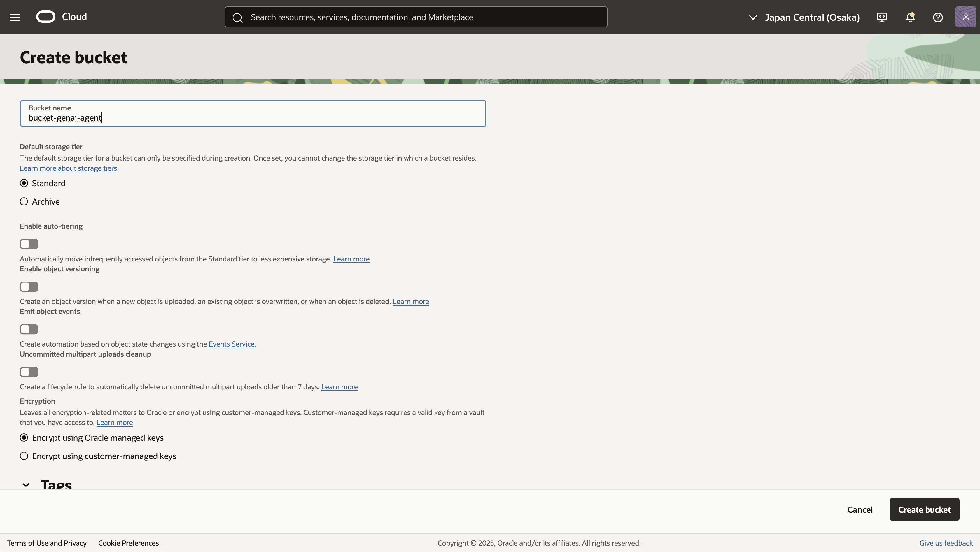Enable the auto-tiering toggle
The height and width of the screenshot is (552, 980).
tap(29, 244)
